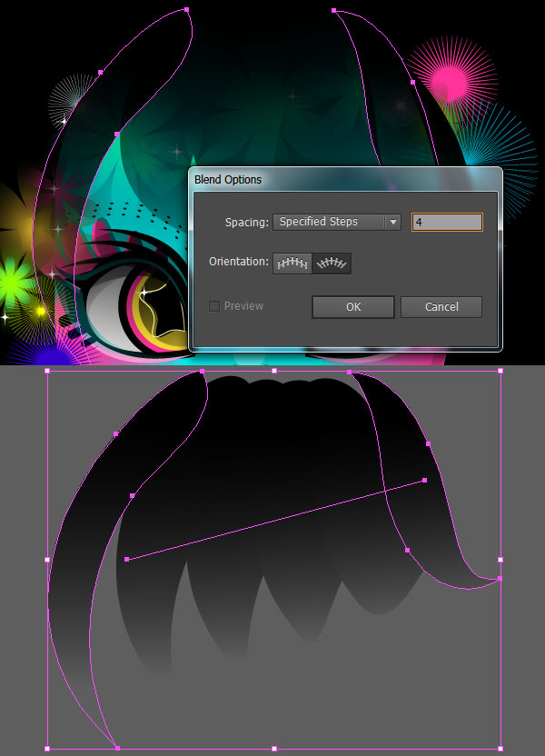This screenshot has height=756, width=545.
Task: Select the left endpoint of the blend spine
Action: coord(126,560)
